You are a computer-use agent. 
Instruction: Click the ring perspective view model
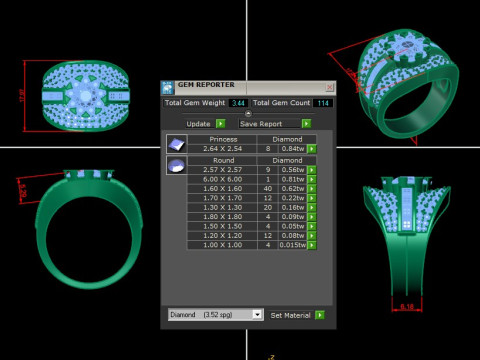click(x=408, y=83)
